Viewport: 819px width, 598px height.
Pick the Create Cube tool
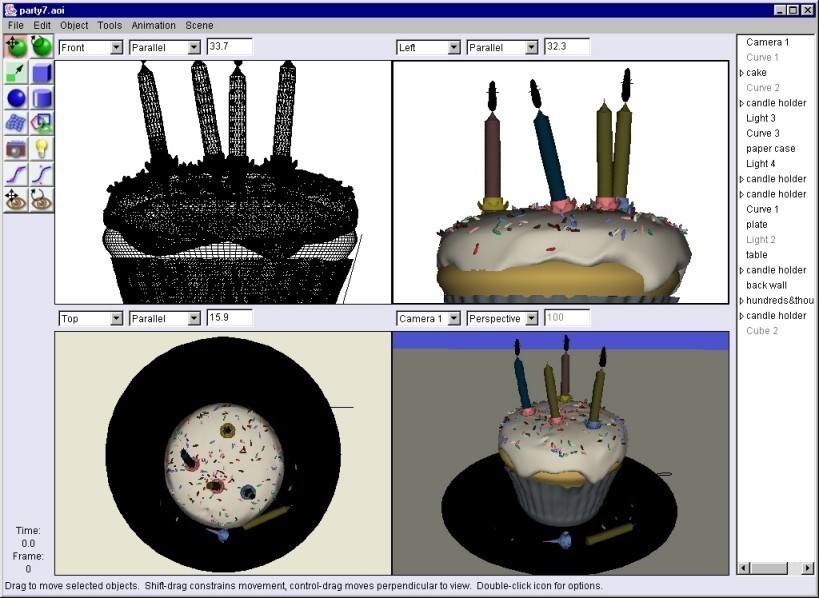click(x=41, y=72)
